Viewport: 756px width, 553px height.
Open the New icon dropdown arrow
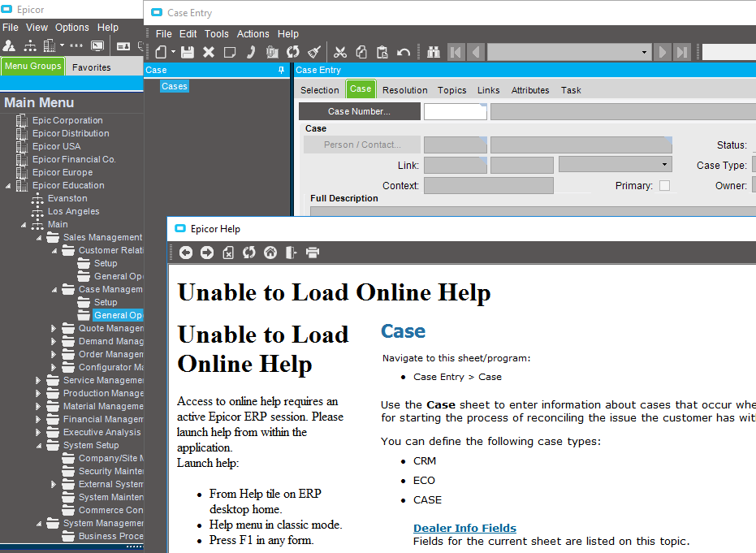[x=173, y=52]
